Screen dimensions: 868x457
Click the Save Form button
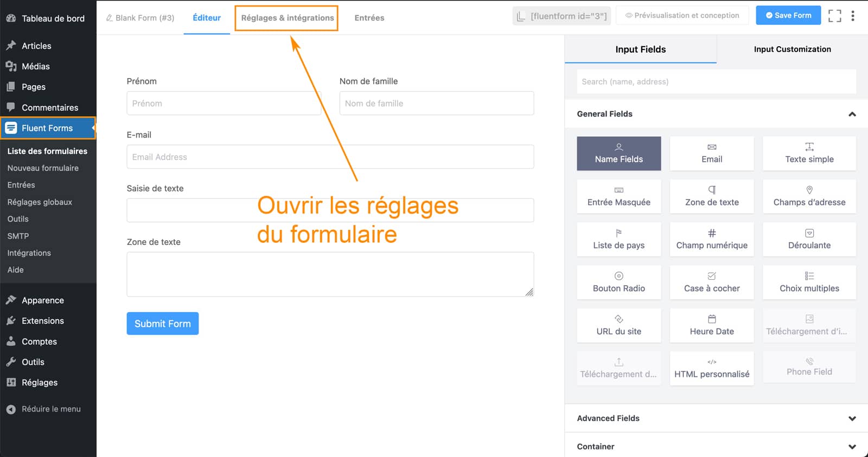tap(789, 15)
